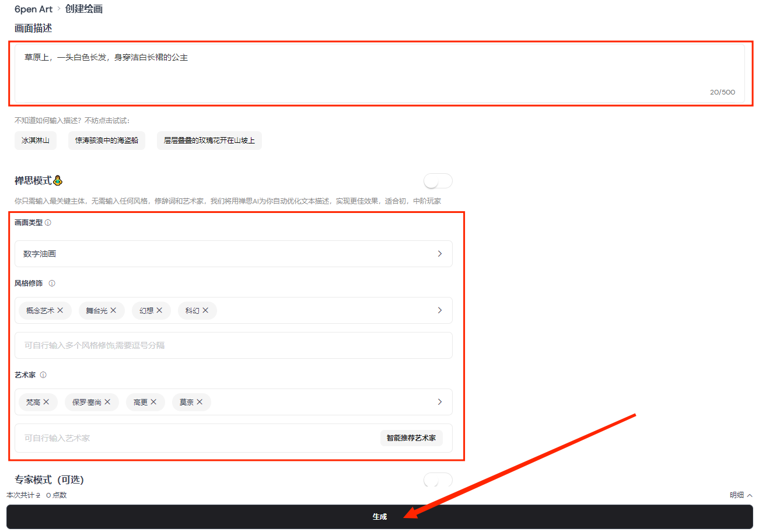Remove the 科幻 style tag
Screen dimensions: 759x532
tap(205, 310)
